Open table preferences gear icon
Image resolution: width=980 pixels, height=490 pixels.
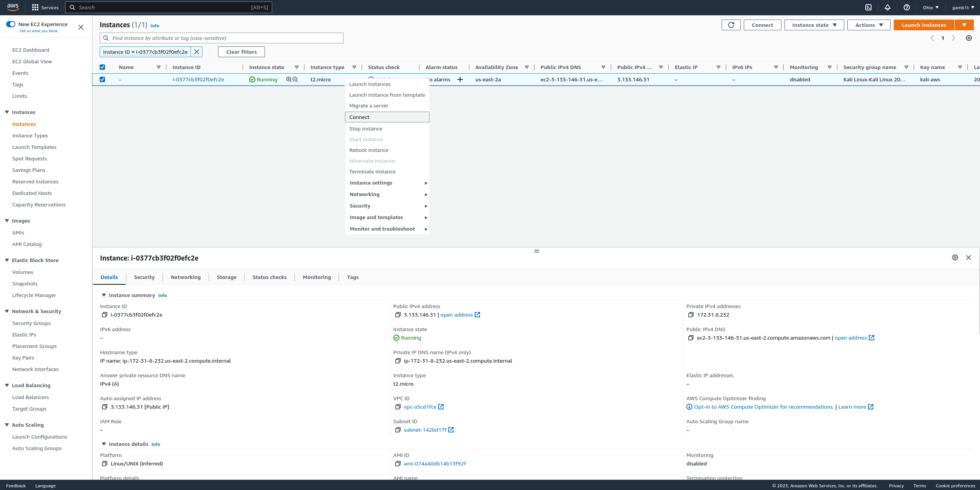point(969,38)
